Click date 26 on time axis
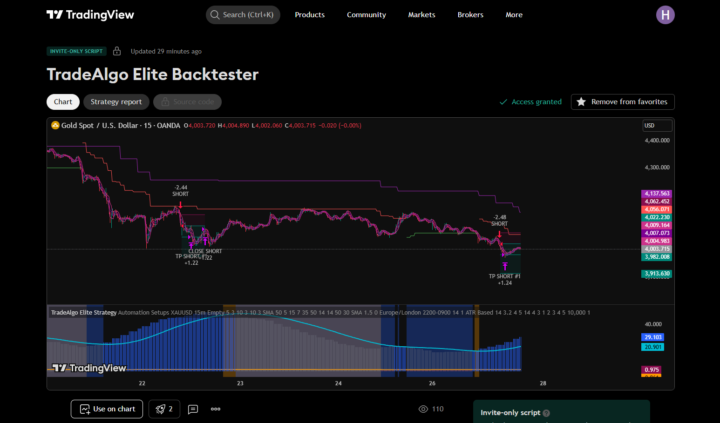 coord(432,383)
